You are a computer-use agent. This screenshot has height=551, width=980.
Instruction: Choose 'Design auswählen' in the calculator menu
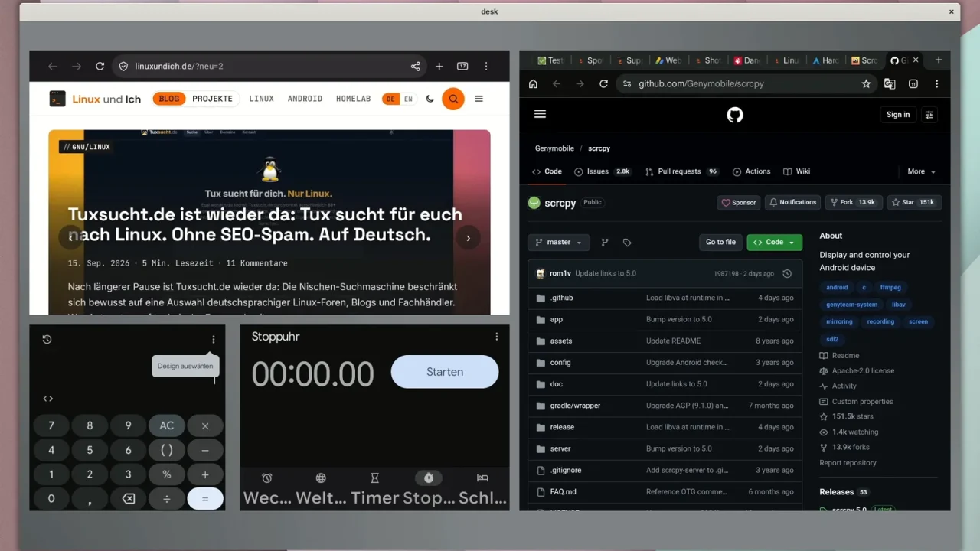click(185, 366)
